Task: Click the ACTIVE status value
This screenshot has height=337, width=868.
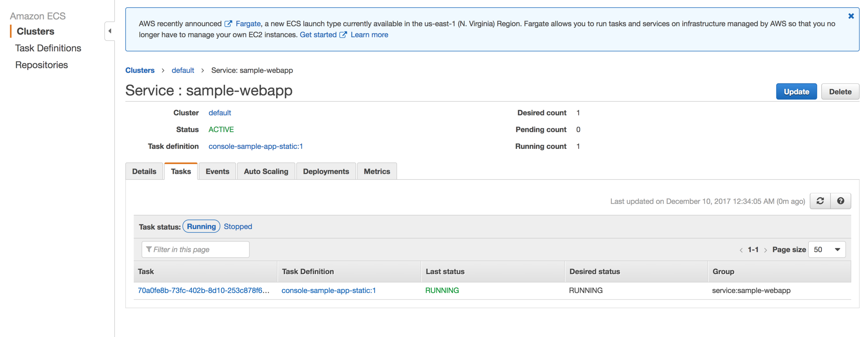Action: [x=221, y=129]
